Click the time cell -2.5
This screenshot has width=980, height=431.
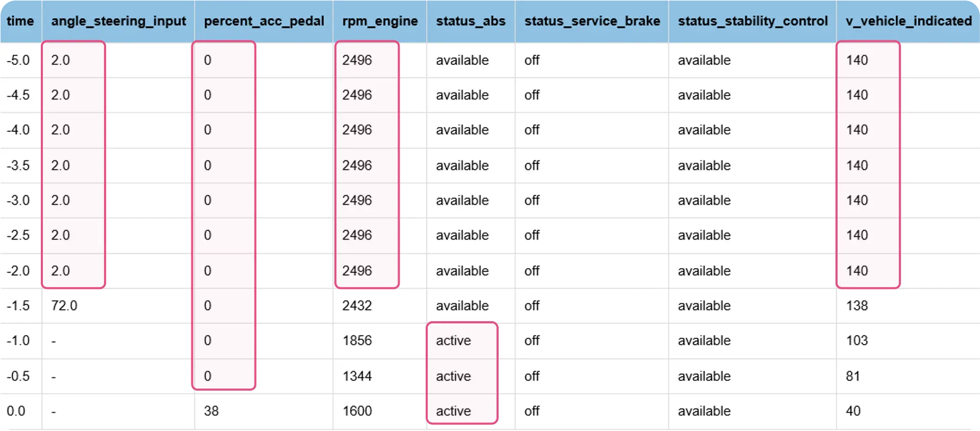pyautogui.click(x=18, y=235)
